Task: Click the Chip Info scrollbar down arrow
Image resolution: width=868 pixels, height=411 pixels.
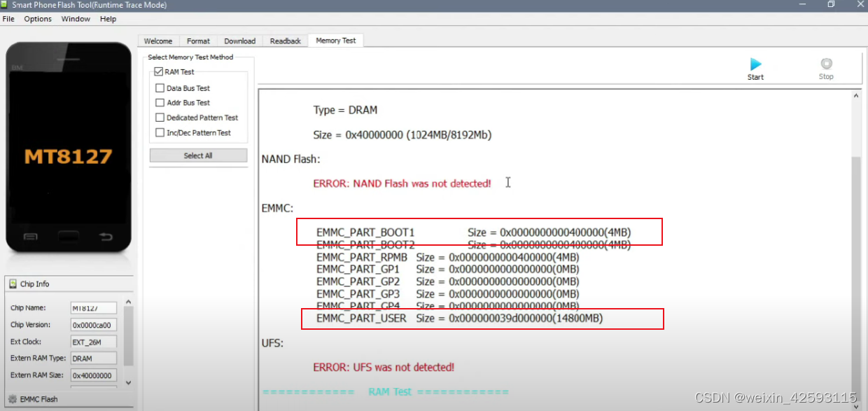Action: (128, 383)
